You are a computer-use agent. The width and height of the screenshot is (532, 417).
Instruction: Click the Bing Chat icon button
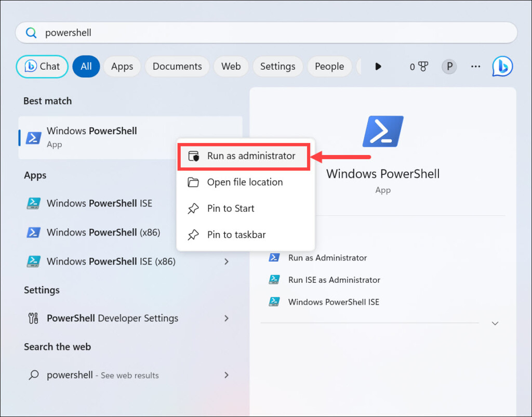click(x=42, y=67)
